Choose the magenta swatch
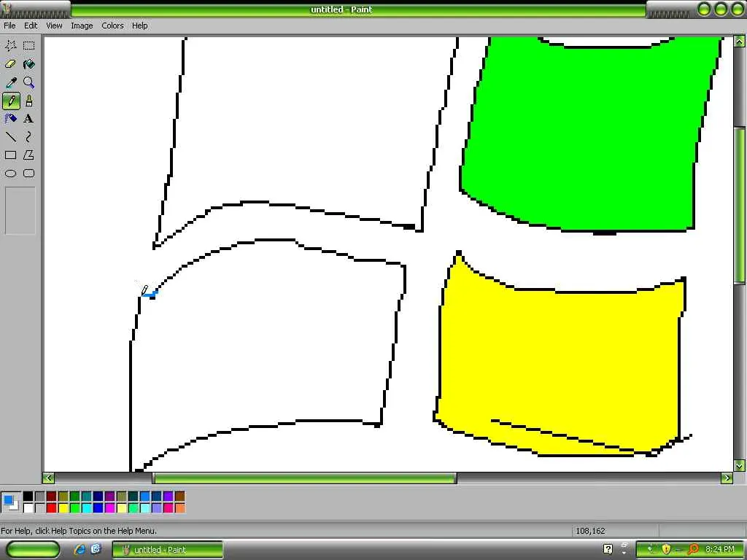The width and height of the screenshot is (747, 560). [x=110, y=508]
